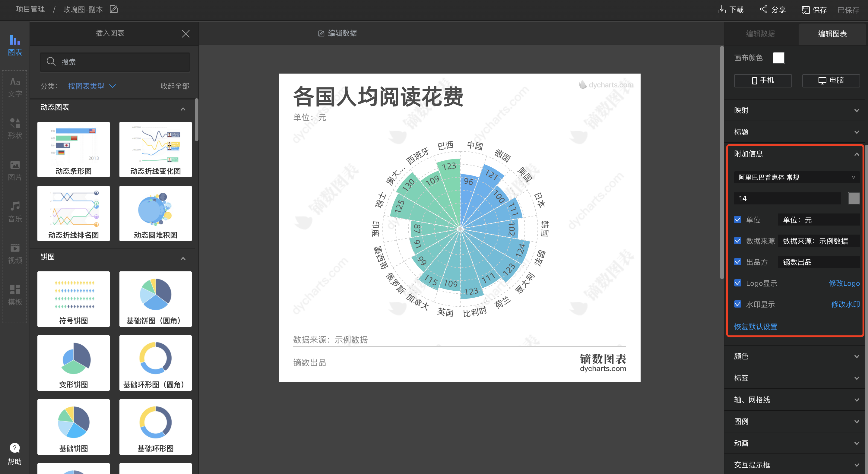The height and width of the screenshot is (474, 868).
Task: Open the 画布颜色 white color swatch
Action: [x=778, y=58]
